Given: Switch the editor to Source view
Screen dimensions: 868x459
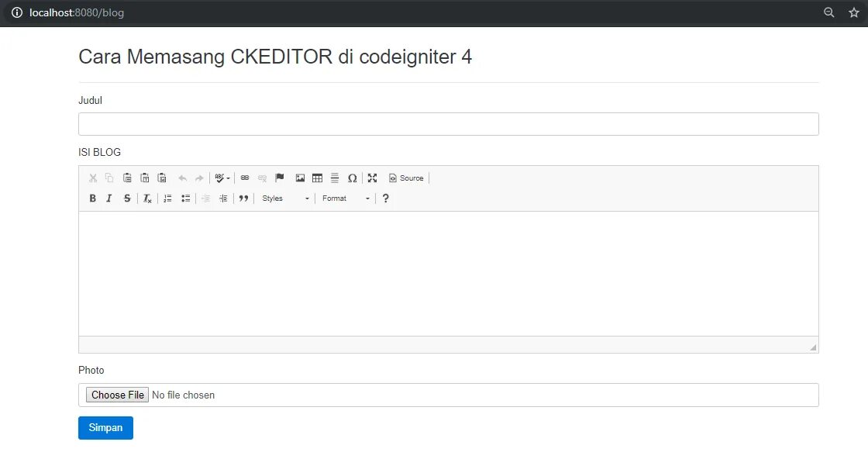Looking at the screenshot, I should (x=406, y=178).
